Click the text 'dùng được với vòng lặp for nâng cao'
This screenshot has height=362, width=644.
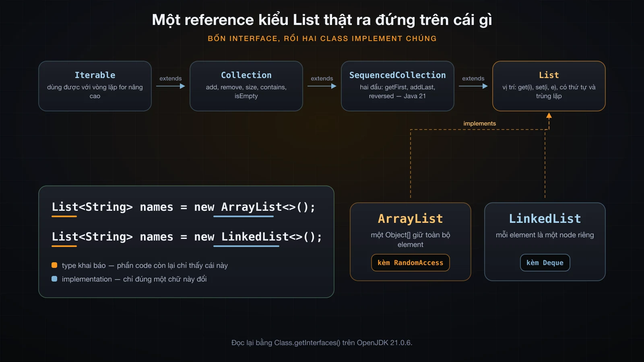point(95,92)
